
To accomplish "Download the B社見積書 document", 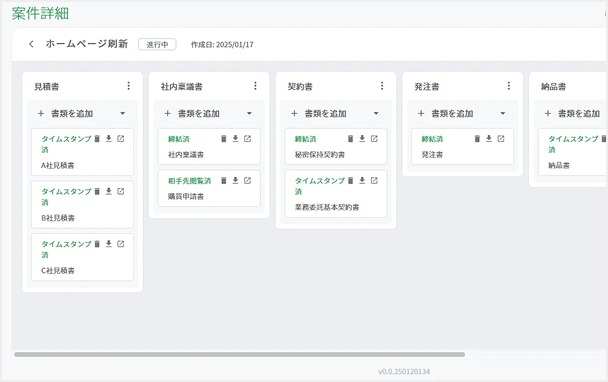I will tap(109, 191).
